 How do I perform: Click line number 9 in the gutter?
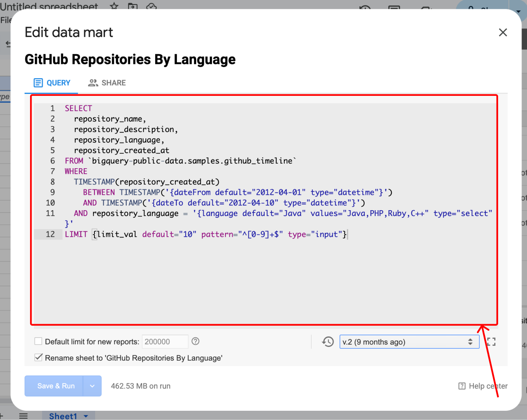pos(52,192)
